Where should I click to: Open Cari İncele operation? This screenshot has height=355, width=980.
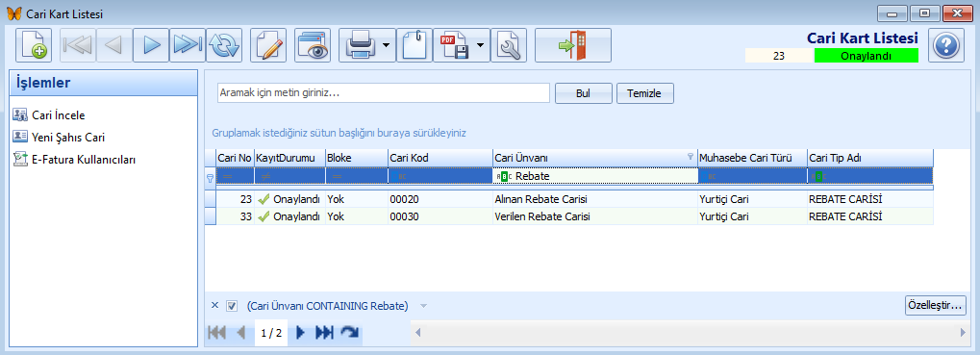coord(58,115)
